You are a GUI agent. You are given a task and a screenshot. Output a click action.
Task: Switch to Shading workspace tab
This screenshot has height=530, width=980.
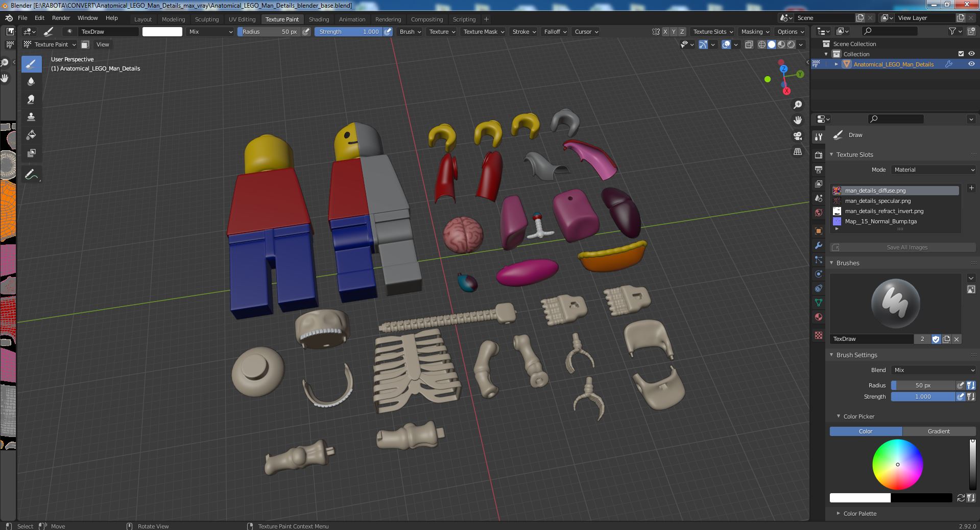click(x=319, y=19)
